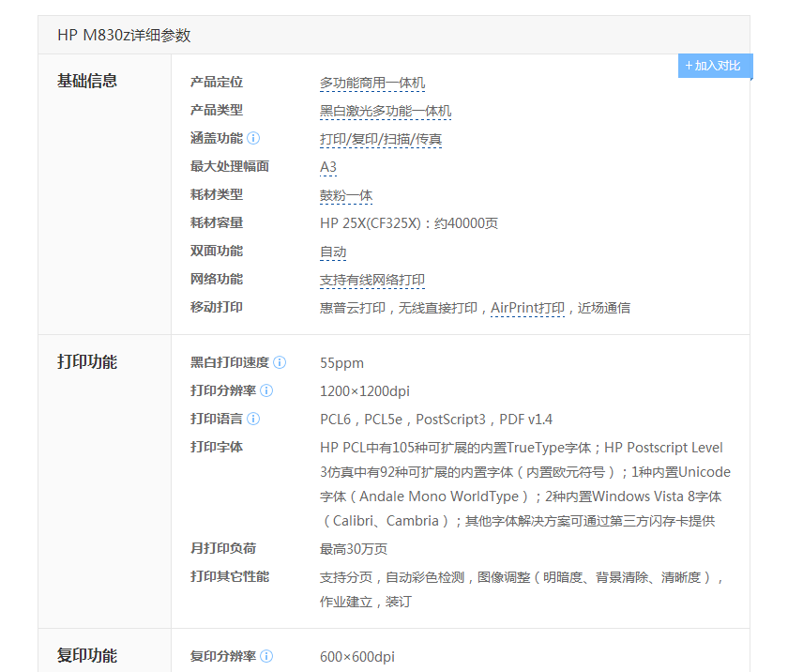This screenshot has width=788, height=672.
Task: Follow the 打印/复印/扫描/传真 link
Action: [x=381, y=139]
